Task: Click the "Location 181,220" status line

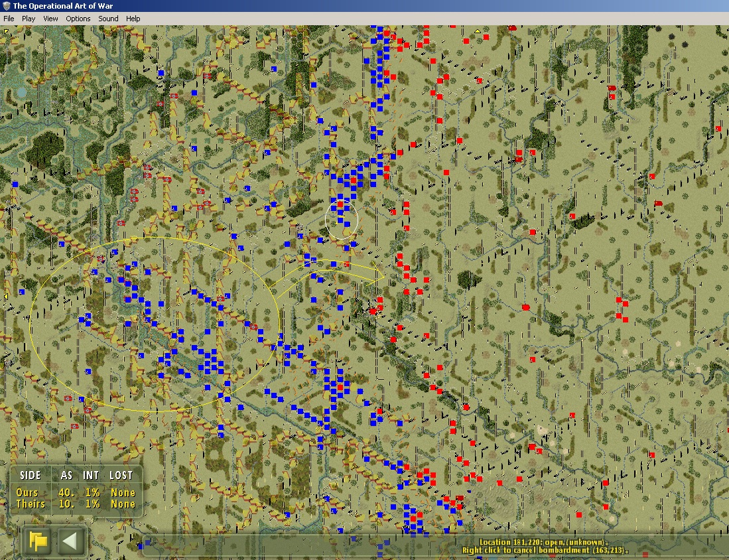Action: tap(543, 542)
